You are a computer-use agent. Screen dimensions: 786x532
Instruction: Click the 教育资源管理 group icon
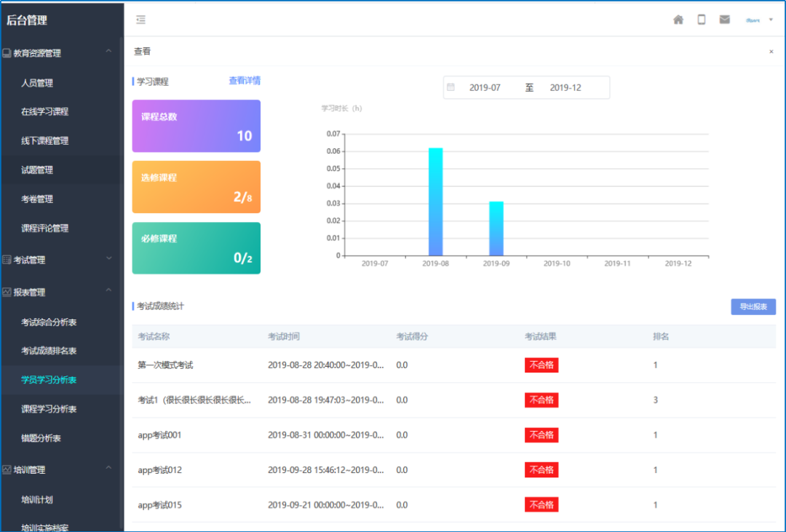click(x=7, y=52)
